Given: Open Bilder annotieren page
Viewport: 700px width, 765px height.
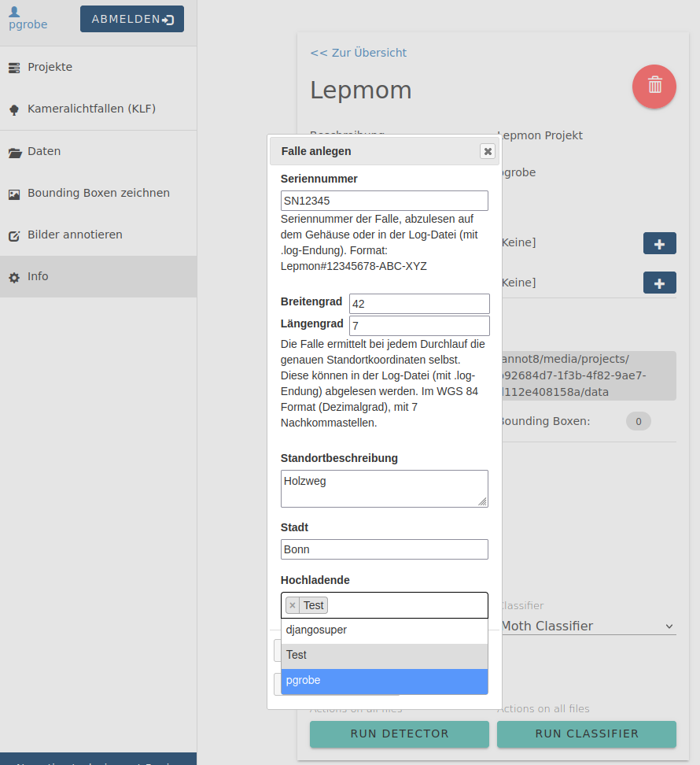Looking at the screenshot, I should [x=75, y=235].
